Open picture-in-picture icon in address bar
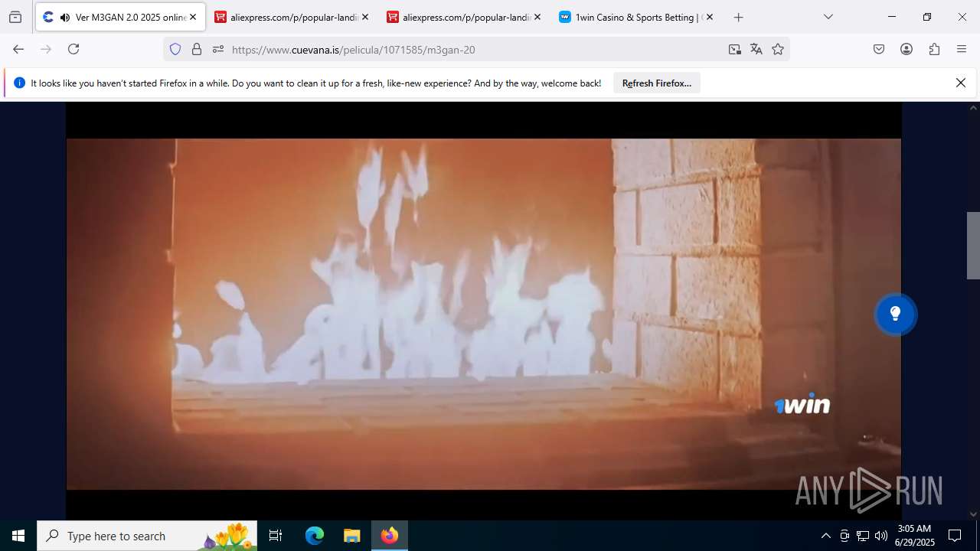The width and height of the screenshot is (980, 551). [735, 49]
